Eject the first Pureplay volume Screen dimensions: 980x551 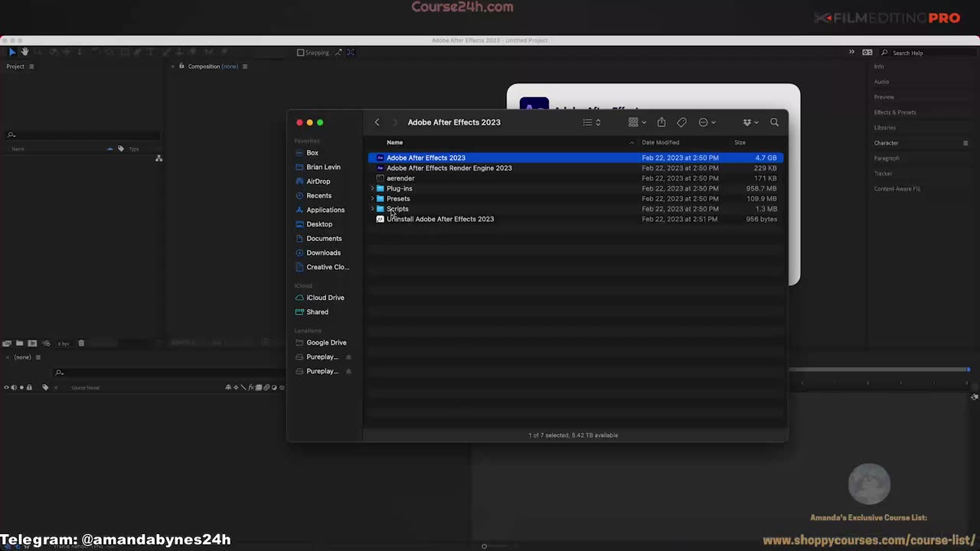point(349,357)
